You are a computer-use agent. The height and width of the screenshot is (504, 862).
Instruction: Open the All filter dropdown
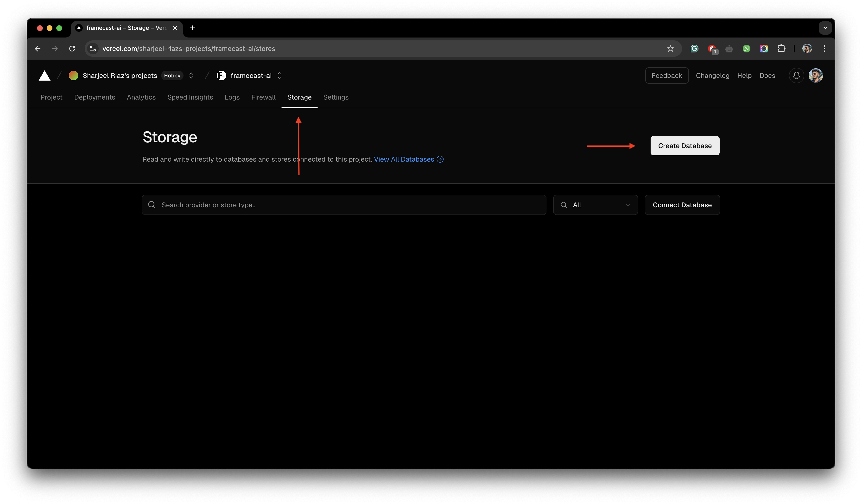(595, 205)
